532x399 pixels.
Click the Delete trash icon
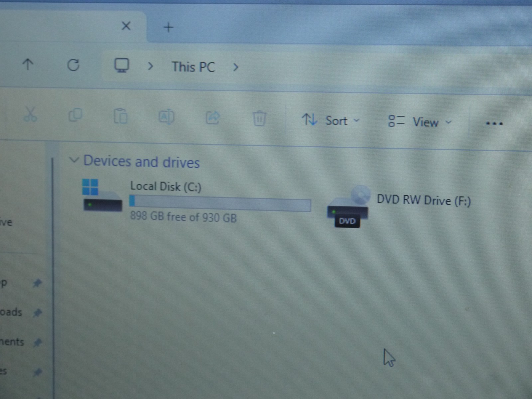pyautogui.click(x=259, y=119)
